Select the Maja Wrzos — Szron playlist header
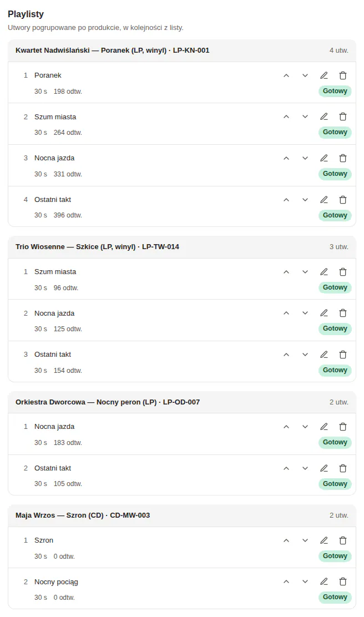The width and height of the screenshot is (364, 617). click(x=182, y=515)
